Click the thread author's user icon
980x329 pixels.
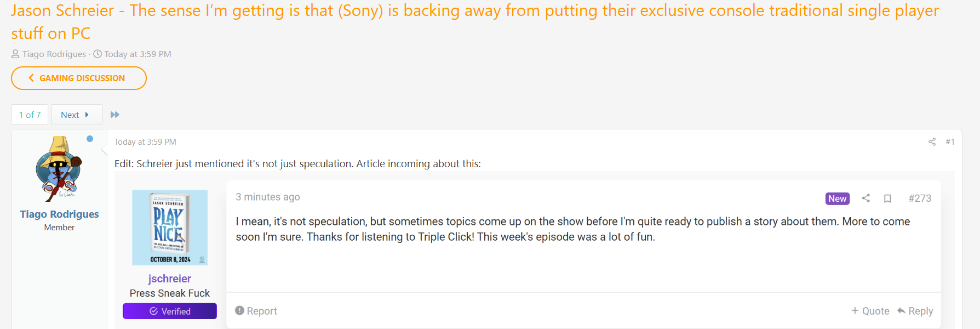[15, 54]
